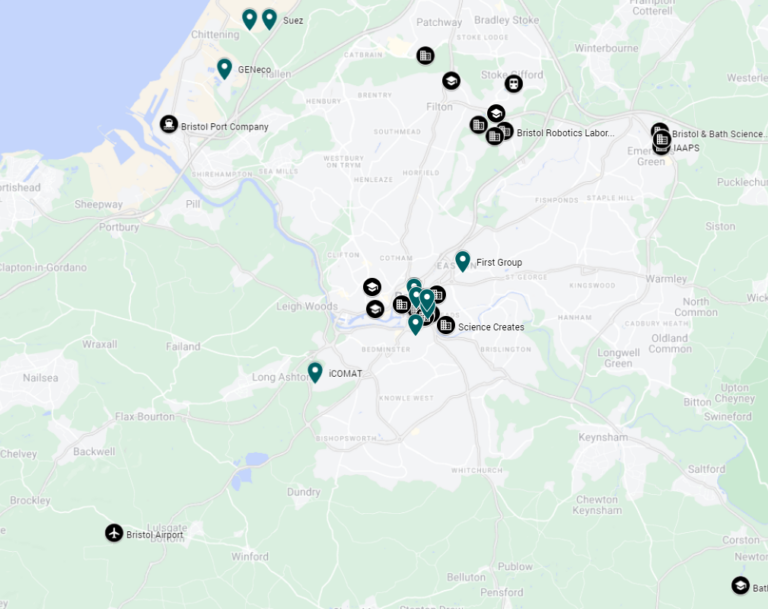
Task: Open the iCOMAT teal pin
Action: pyautogui.click(x=315, y=372)
